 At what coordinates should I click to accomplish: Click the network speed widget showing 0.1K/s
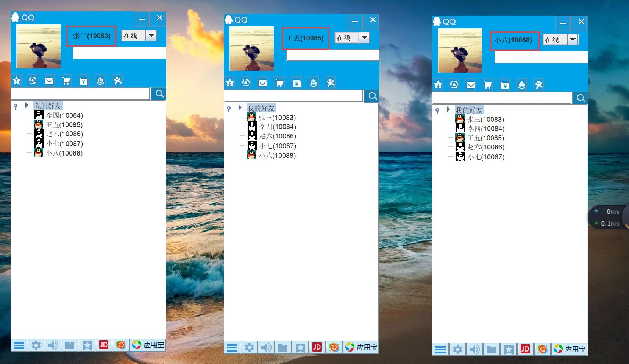608,218
